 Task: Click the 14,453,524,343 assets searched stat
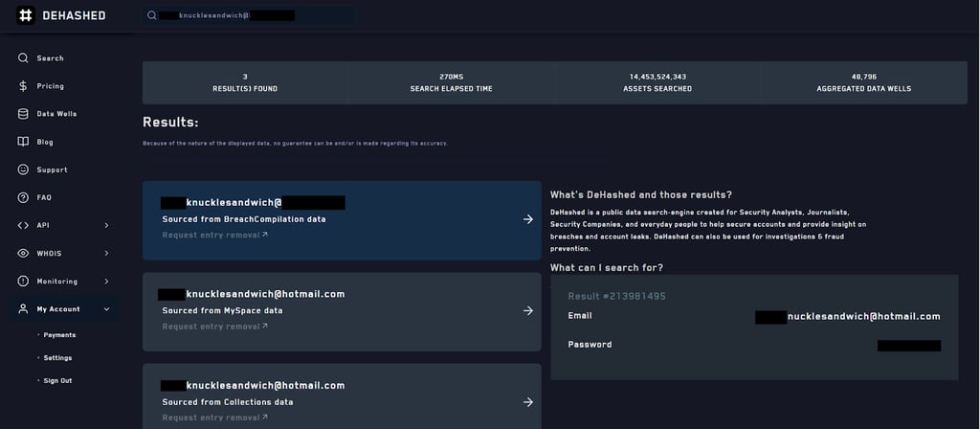click(x=657, y=82)
